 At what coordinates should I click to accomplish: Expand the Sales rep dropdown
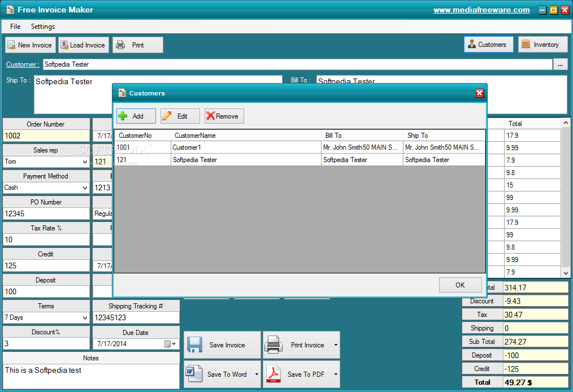tap(85, 162)
